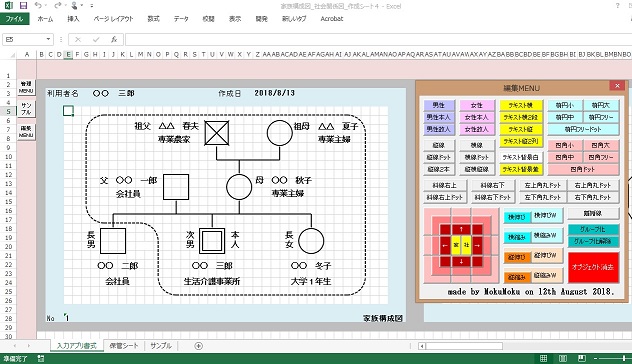Screen dimensions: 632x364
Task: Click the left arrow in the move pad
Action: (445, 245)
